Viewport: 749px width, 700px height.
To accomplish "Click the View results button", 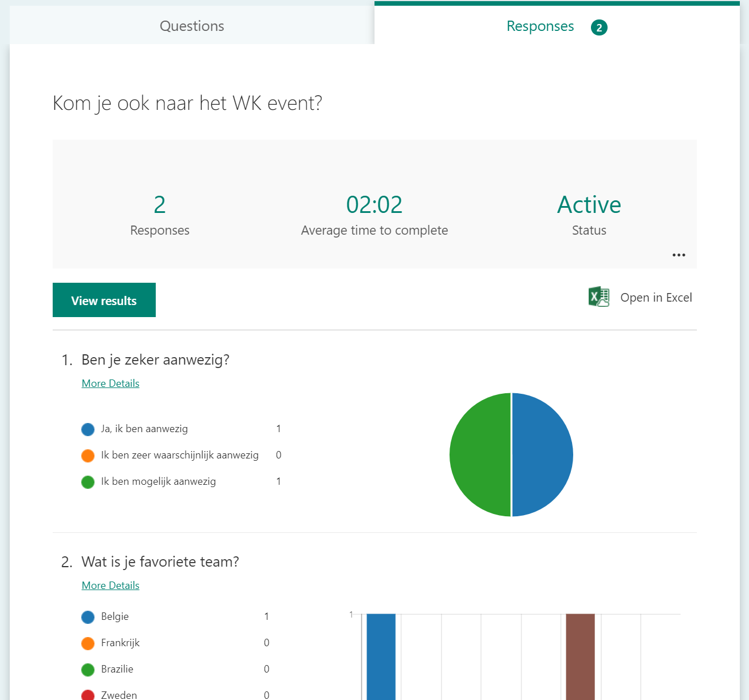I will pyautogui.click(x=104, y=300).
